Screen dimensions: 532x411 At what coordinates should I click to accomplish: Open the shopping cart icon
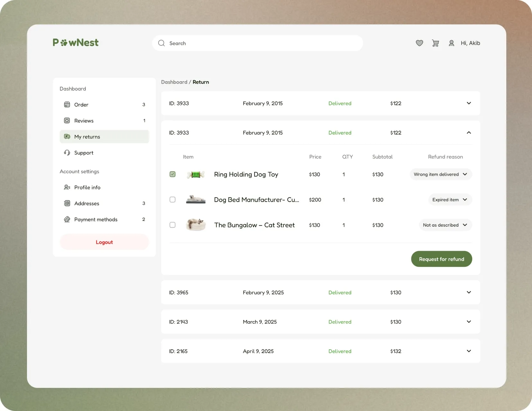pyautogui.click(x=435, y=43)
